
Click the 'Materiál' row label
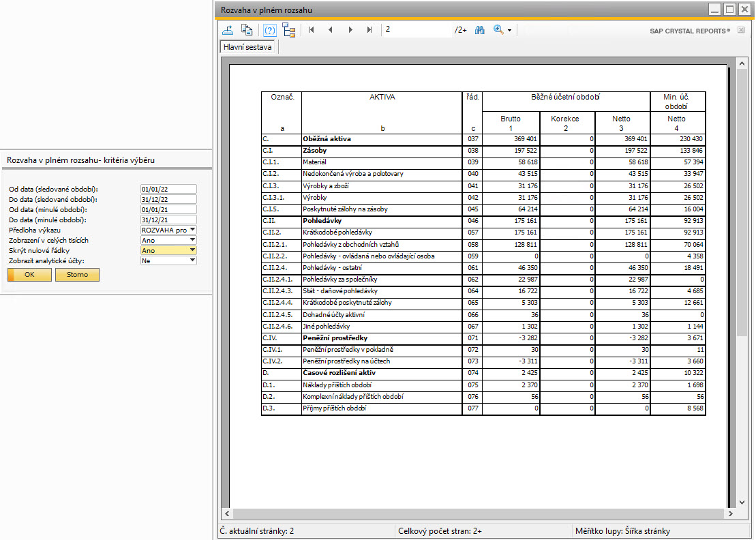click(314, 162)
